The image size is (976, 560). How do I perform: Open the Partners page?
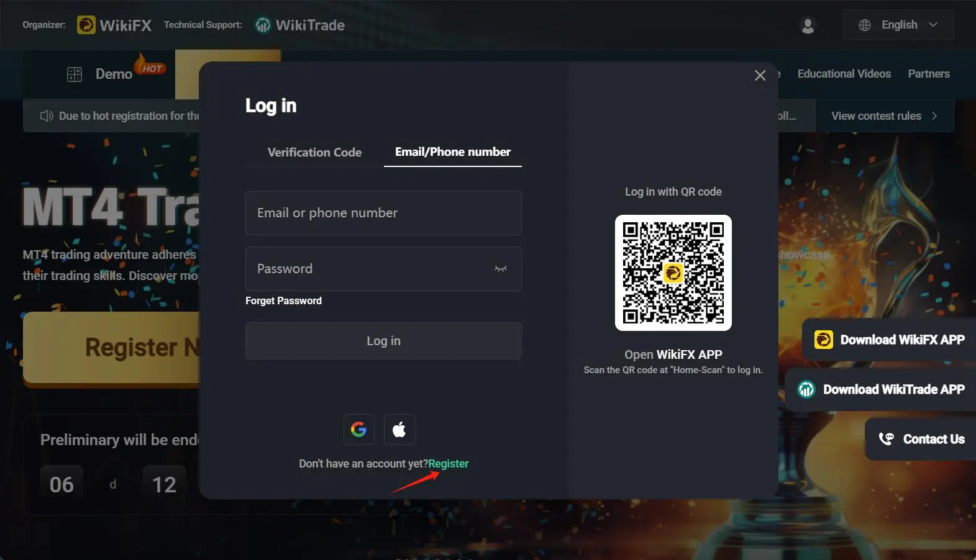click(929, 74)
